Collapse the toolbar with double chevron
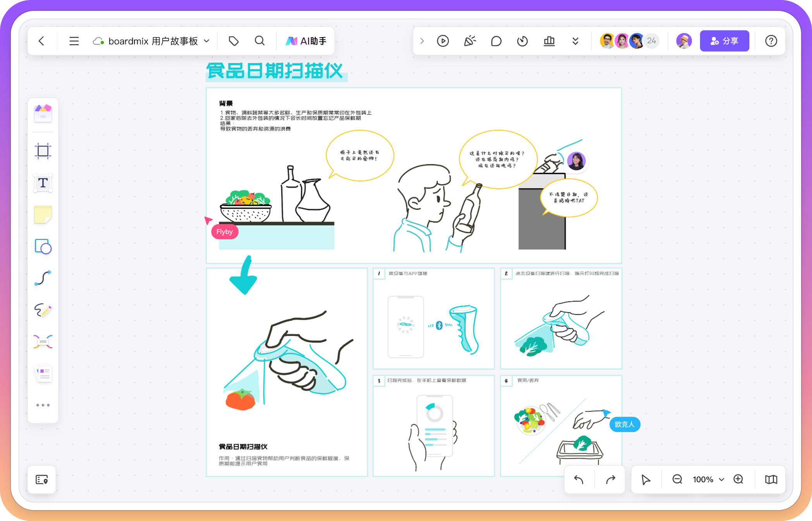The image size is (812, 521). pos(575,41)
